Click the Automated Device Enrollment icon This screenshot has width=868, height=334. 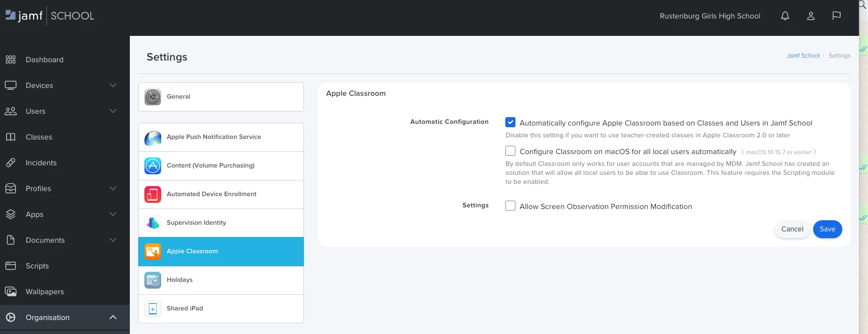click(153, 194)
